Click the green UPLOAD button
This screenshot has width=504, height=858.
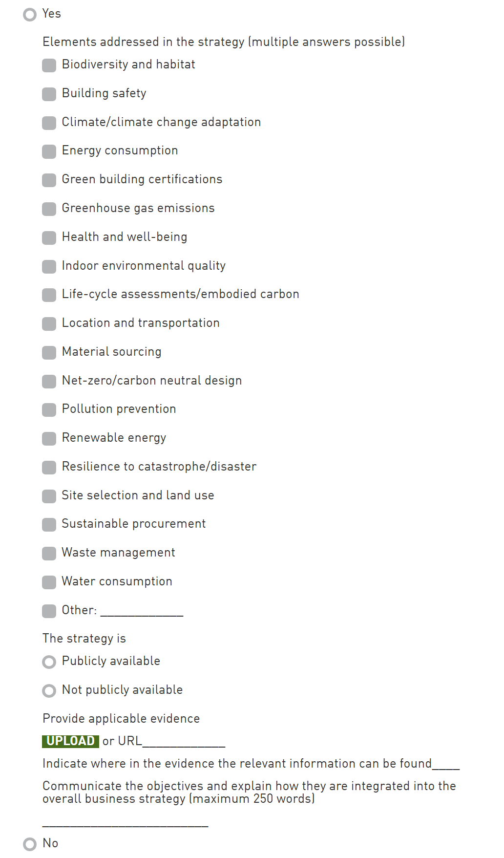[70, 741]
